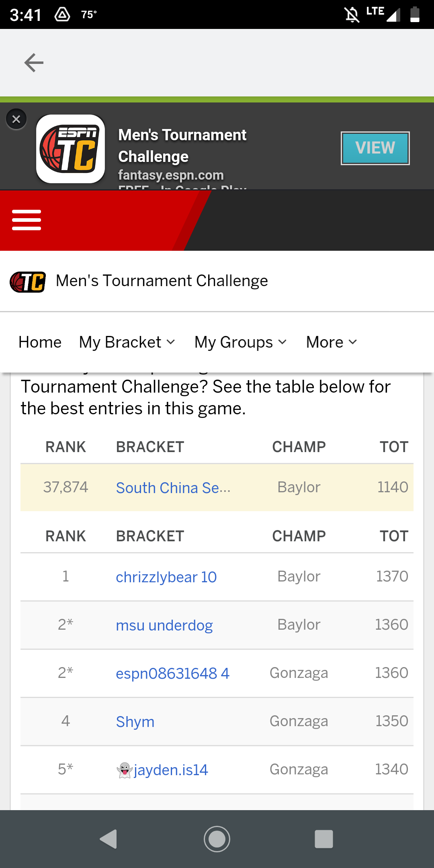Open msu underdog bracket
Viewport: 434px width, 868px height.
click(x=164, y=625)
